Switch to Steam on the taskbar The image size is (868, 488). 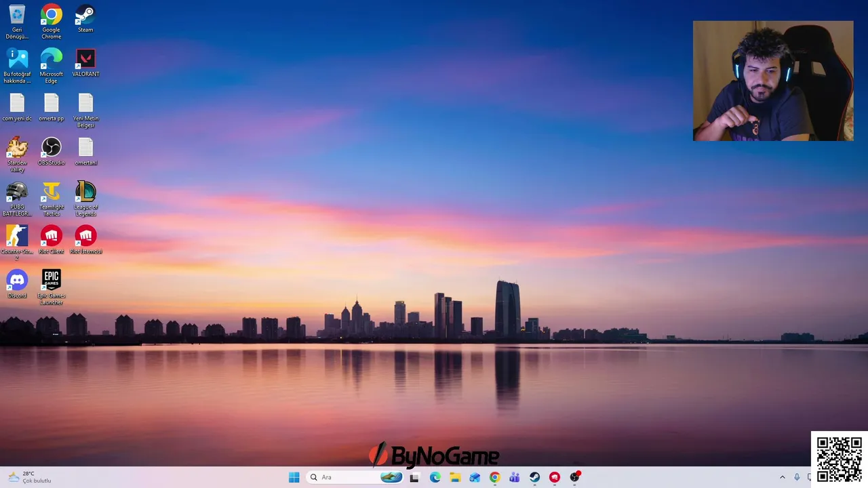click(534, 477)
